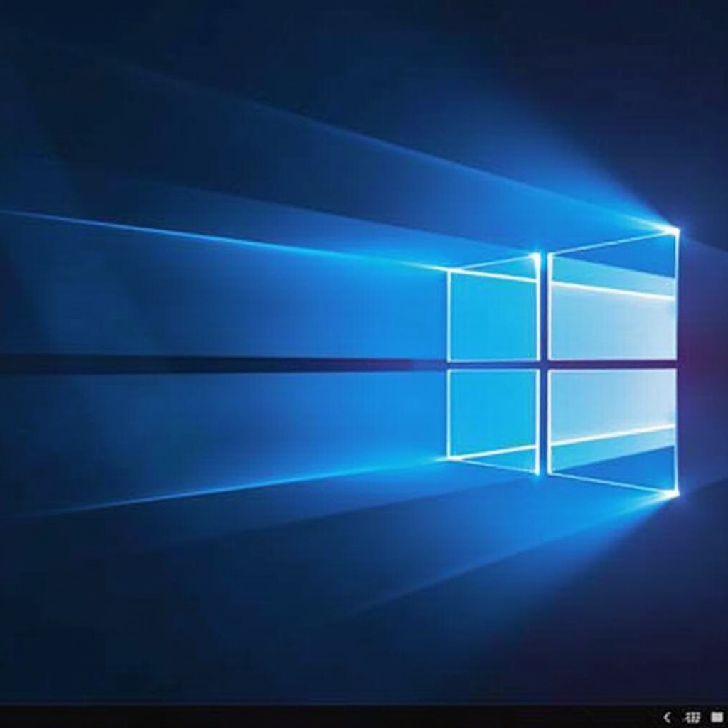Click the left chevron arrow in the taskbar

pyautogui.click(x=667, y=717)
